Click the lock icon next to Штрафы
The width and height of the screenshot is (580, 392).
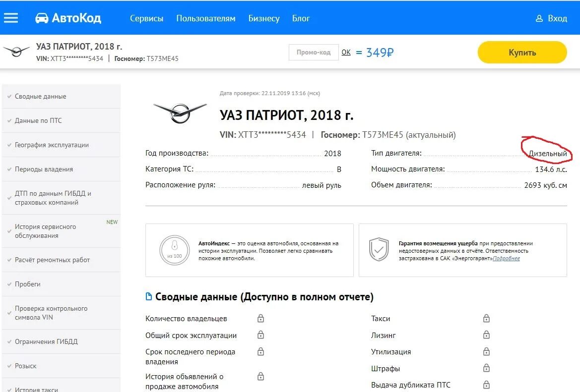coord(486,368)
